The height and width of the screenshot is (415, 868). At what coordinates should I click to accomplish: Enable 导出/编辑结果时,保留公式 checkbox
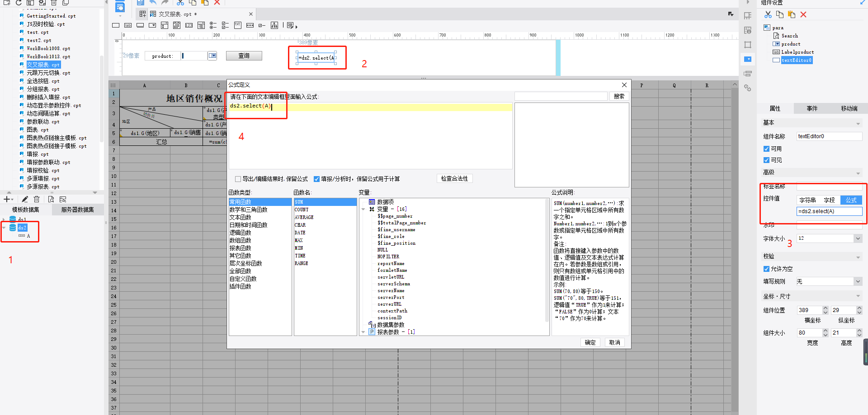tap(238, 179)
